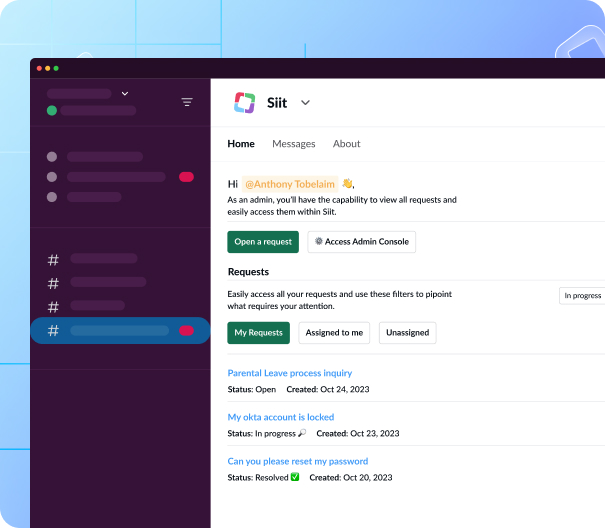Open the sidebar filter icon
Viewport: 605px width, 528px height.
coord(187,102)
